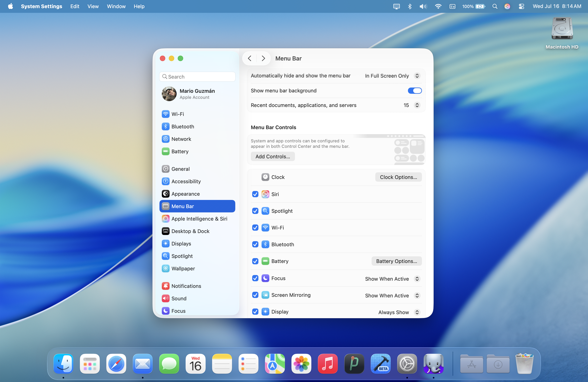Open the 'In Full Screen Only' popup
This screenshot has width=588, height=382.
(393, 76)
